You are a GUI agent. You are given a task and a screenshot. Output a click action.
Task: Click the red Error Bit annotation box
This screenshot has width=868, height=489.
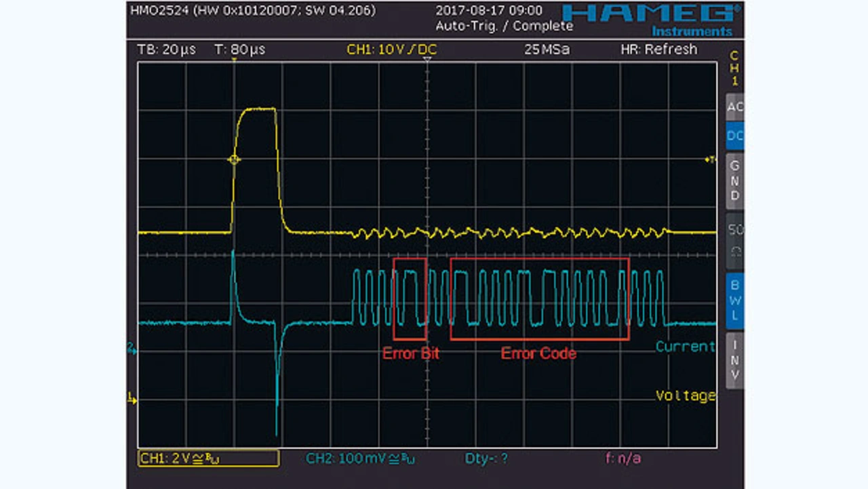pyautogui.click(x=410, y=298)
